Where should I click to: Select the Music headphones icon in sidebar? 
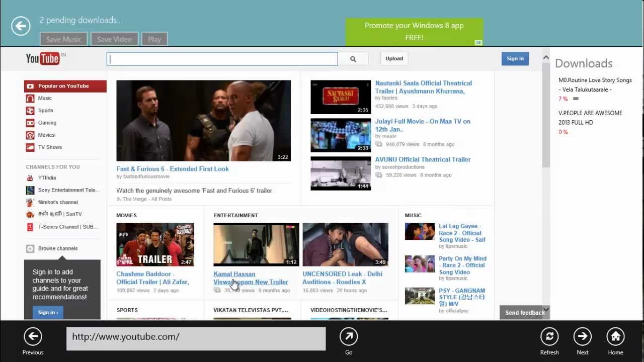[30, 99]
